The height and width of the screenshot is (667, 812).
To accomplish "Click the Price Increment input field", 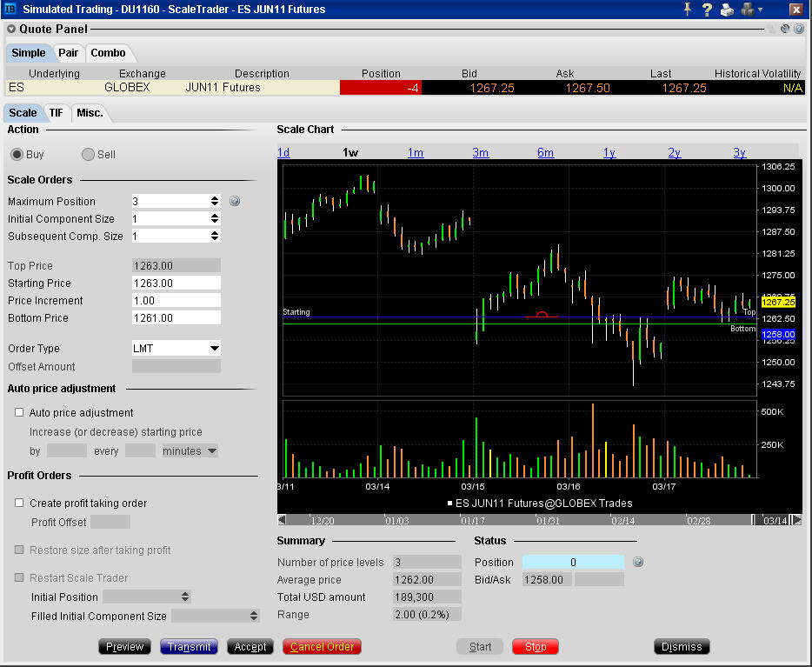I will pyautogui.click(x=176, y=300).
